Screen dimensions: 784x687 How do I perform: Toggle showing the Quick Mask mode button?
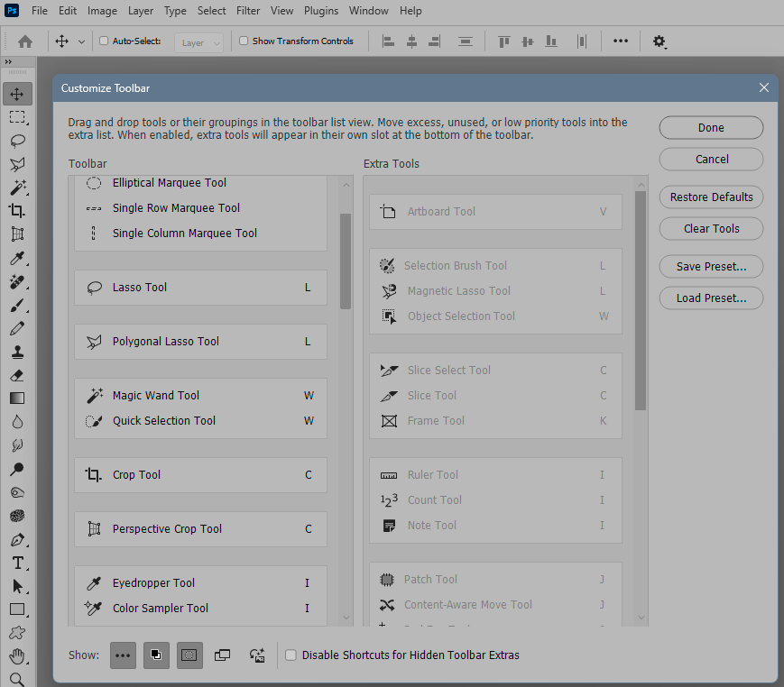click(x=189, y=655)
